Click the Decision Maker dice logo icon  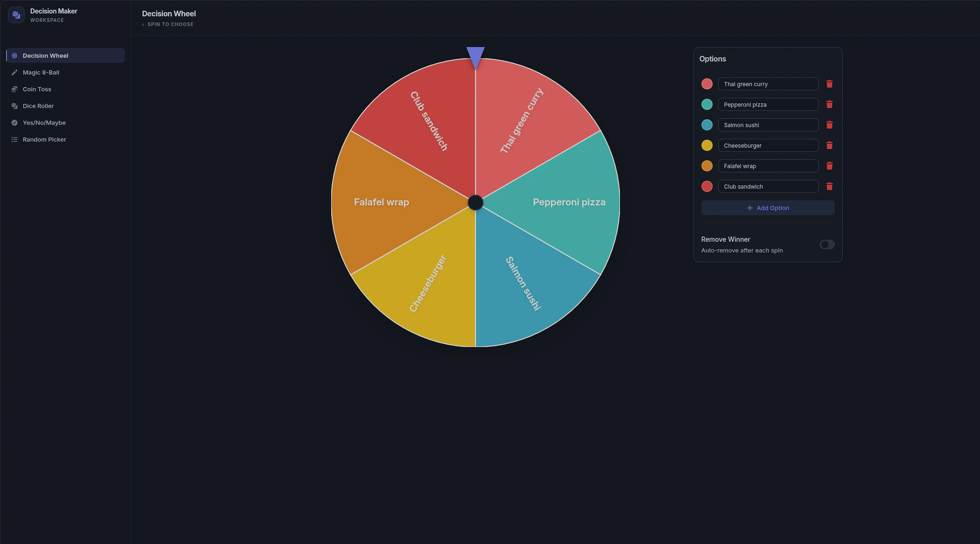point(16,15)
